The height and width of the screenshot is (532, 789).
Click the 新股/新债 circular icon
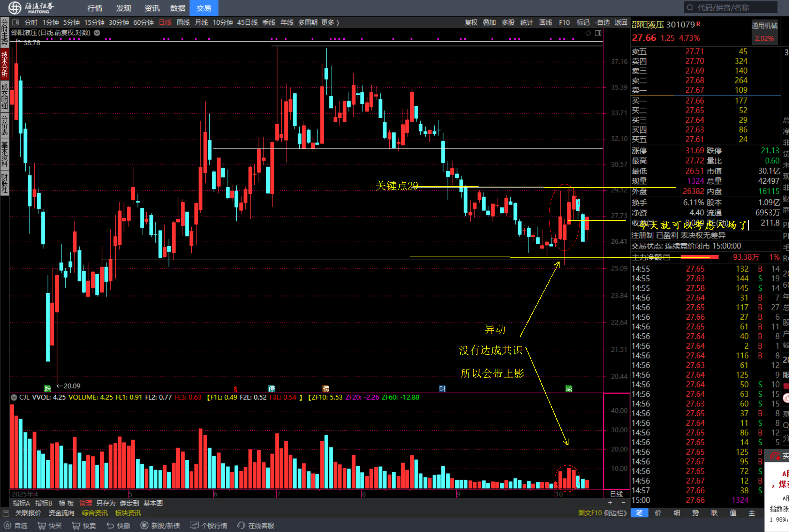pos(144,526)
